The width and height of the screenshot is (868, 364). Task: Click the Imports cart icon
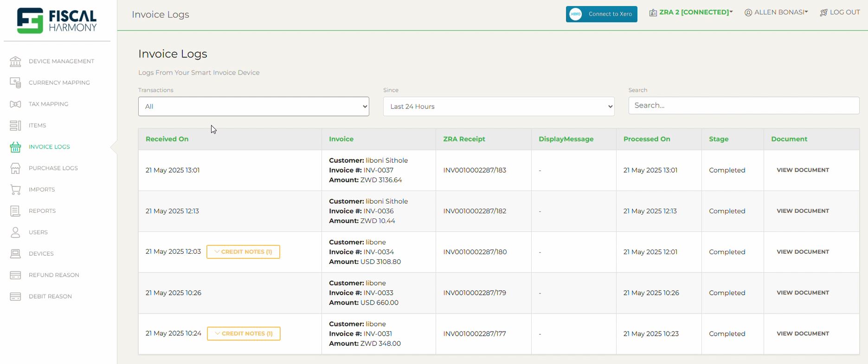15,189
